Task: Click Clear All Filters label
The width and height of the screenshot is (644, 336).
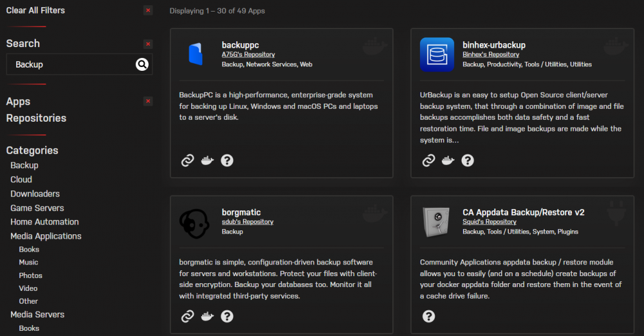Action: [35, 10]
